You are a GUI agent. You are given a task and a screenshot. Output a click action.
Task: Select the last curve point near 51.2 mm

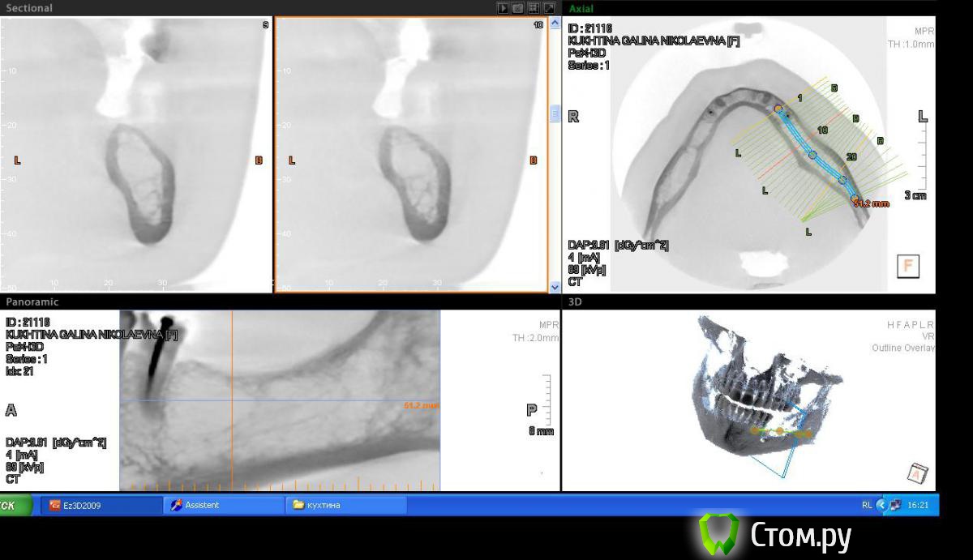pos(854,198)
